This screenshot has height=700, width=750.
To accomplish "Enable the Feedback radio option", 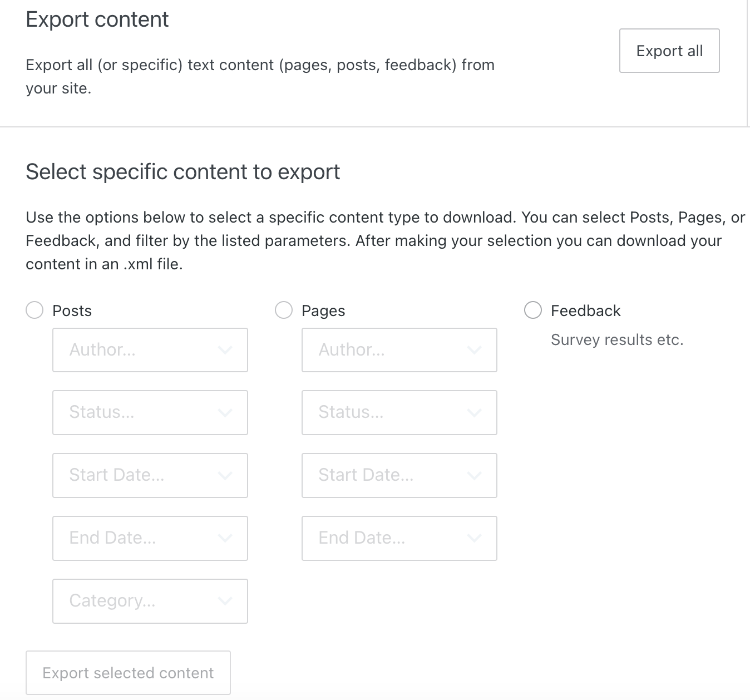I will pyautogui.click(x=533, y=310).
